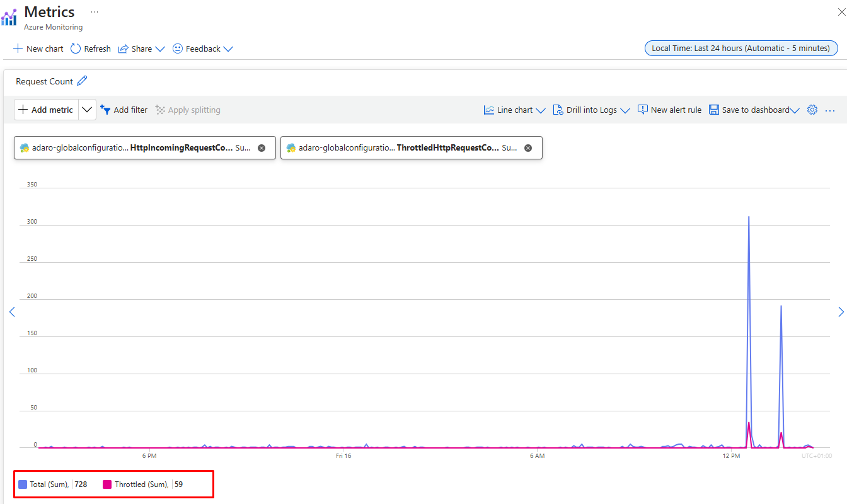
Task: Edit the Request Count chart title
Action: [82, 81]
